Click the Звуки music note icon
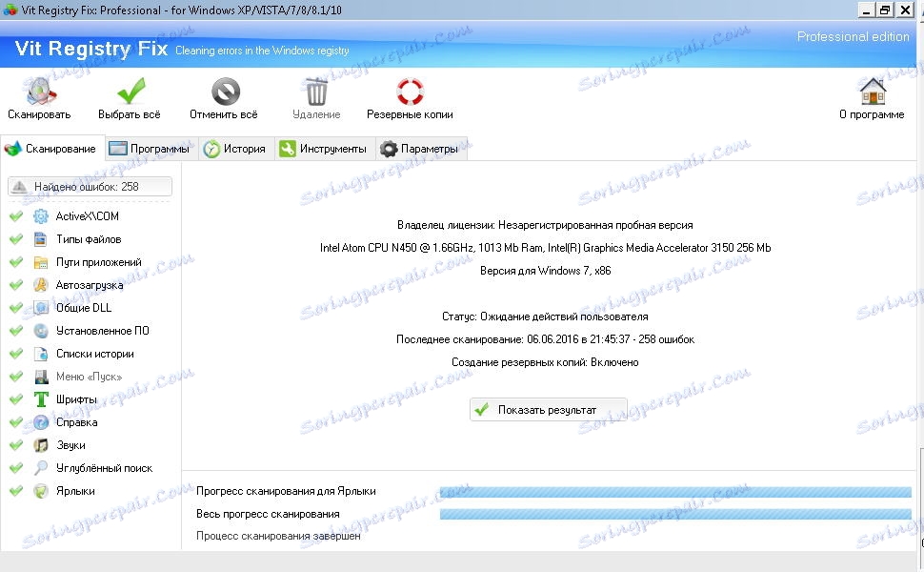Image resolution: width=924 pixels, height=572 pixels. tap(41, 445)
